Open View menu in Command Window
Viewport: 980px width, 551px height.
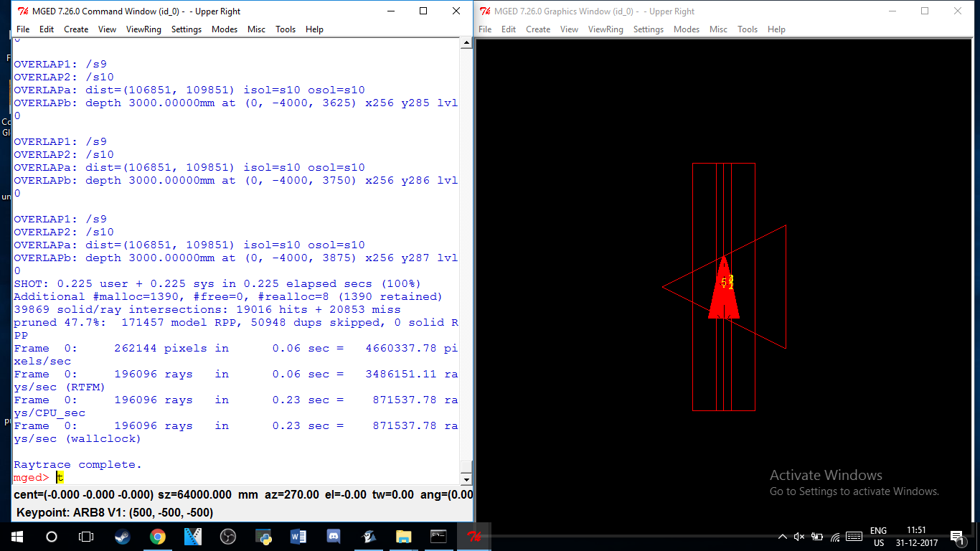click(108, 29)
